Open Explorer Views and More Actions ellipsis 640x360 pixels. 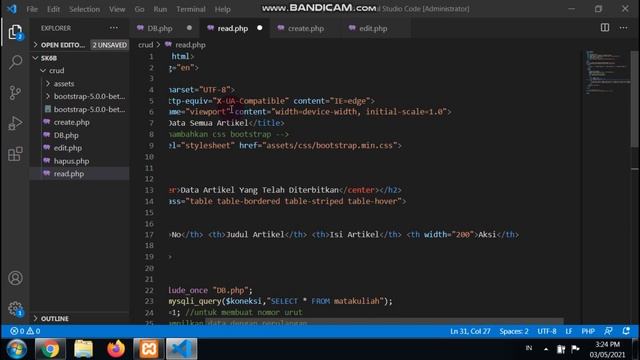(x=113, y=28)
